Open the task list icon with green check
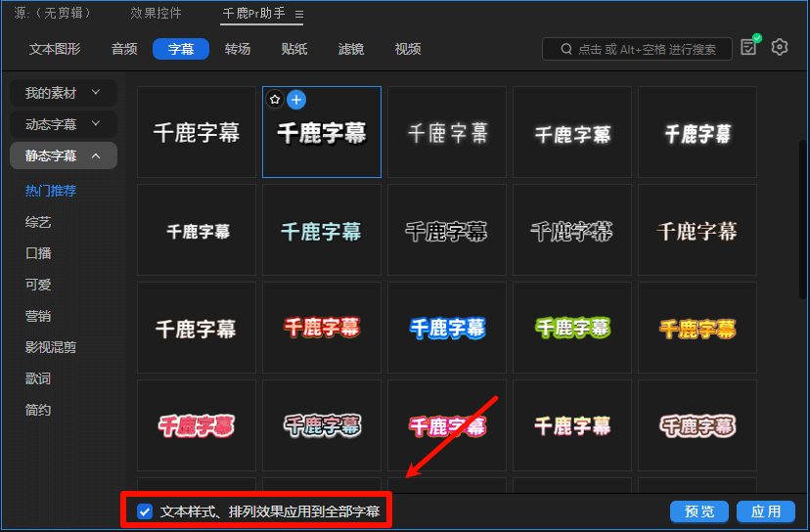This screenshot has width=810, height=532. [750, 45]
